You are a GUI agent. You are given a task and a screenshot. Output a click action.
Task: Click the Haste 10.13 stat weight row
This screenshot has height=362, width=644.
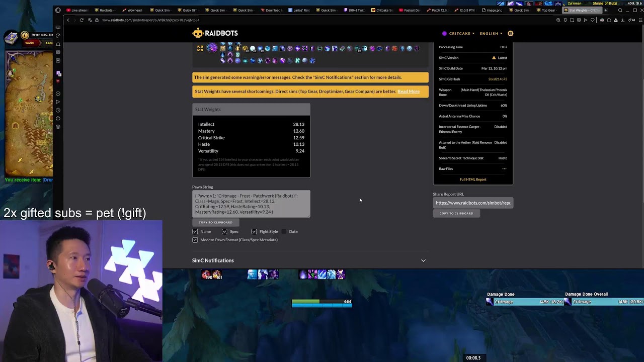[251, 144]
